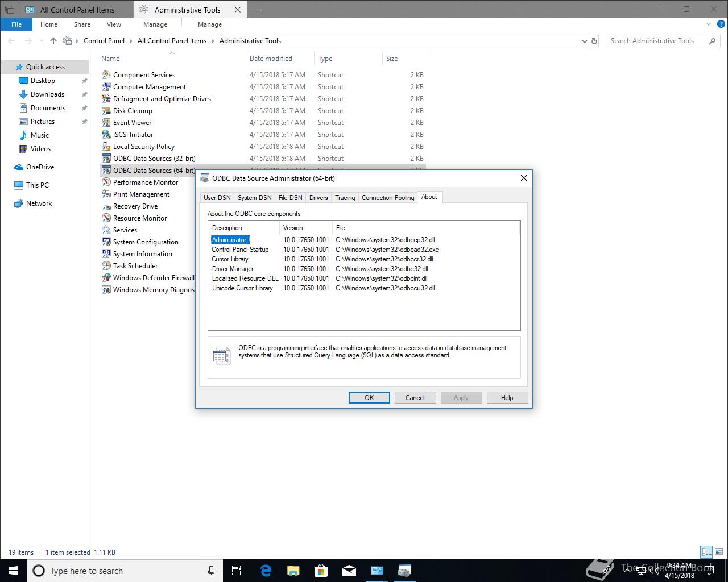
Task: Click the Task Scheduler icon
Action: coord(106,266)
